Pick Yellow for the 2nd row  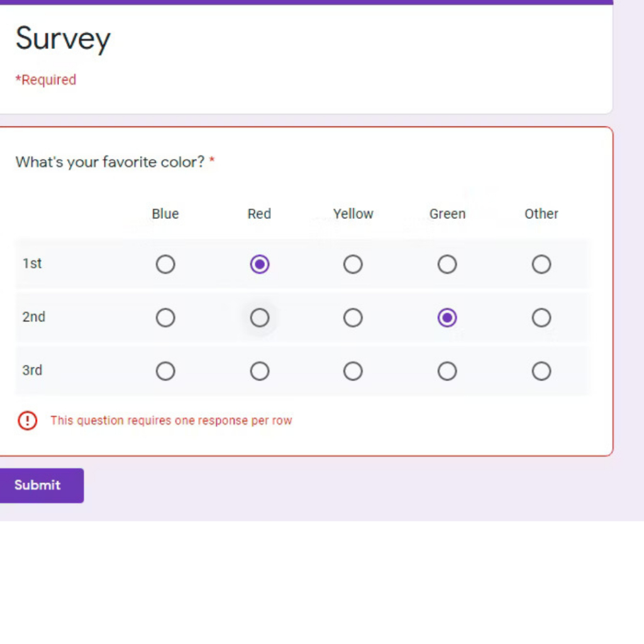[x=353, y=318]
